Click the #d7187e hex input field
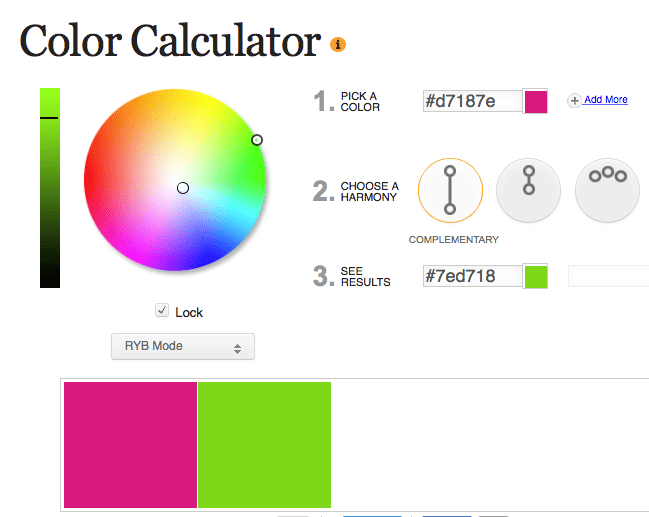 point(472,101)
